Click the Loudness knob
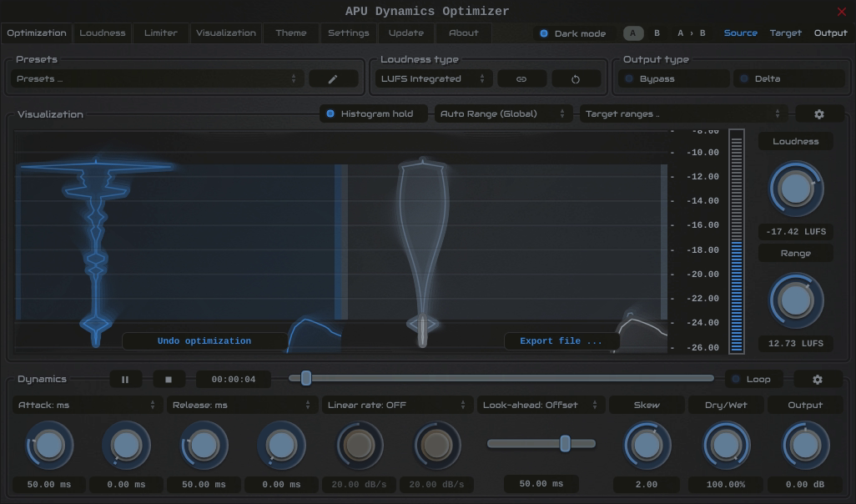The width and height of the screenshot is (856, 504). coord(796,189)
